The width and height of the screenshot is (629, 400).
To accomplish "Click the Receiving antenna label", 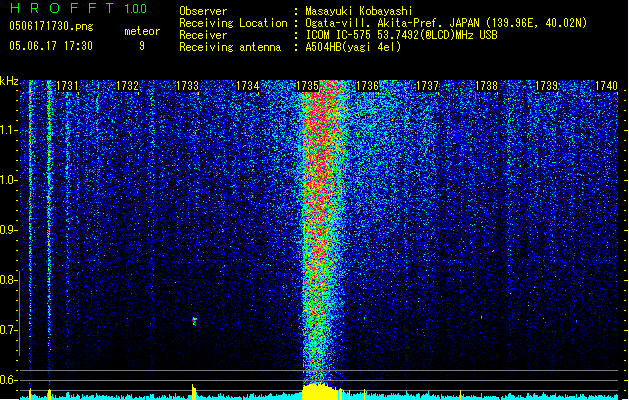I will pyautogui.click(x=230, y=47).
